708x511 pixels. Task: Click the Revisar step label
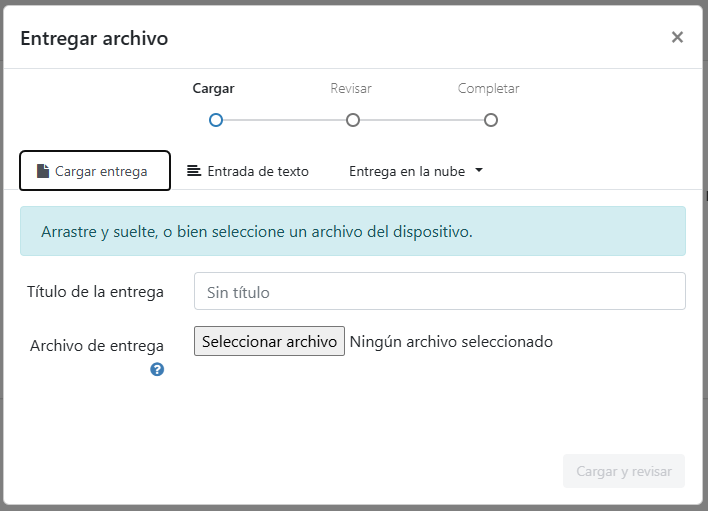click(x=351, y=89)
